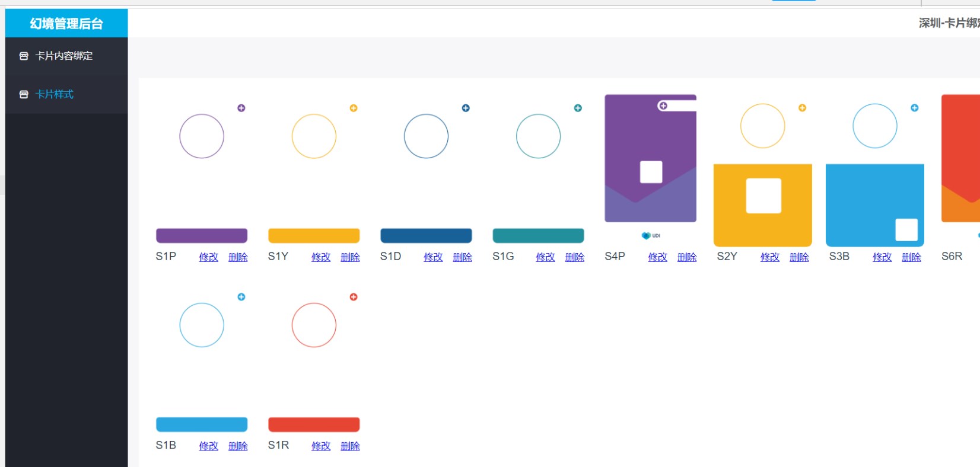Delete card style S1G via 删除
Viewport: 980px width, 467px height.
coord(575,257)
